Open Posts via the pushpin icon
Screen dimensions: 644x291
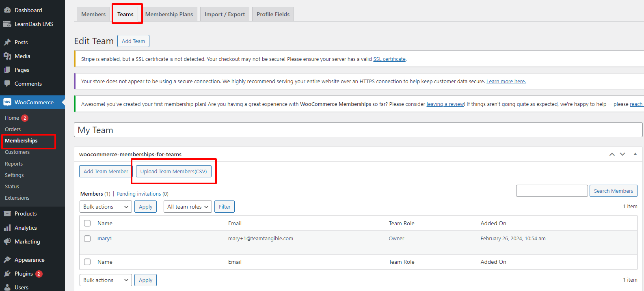pos(7,42)
